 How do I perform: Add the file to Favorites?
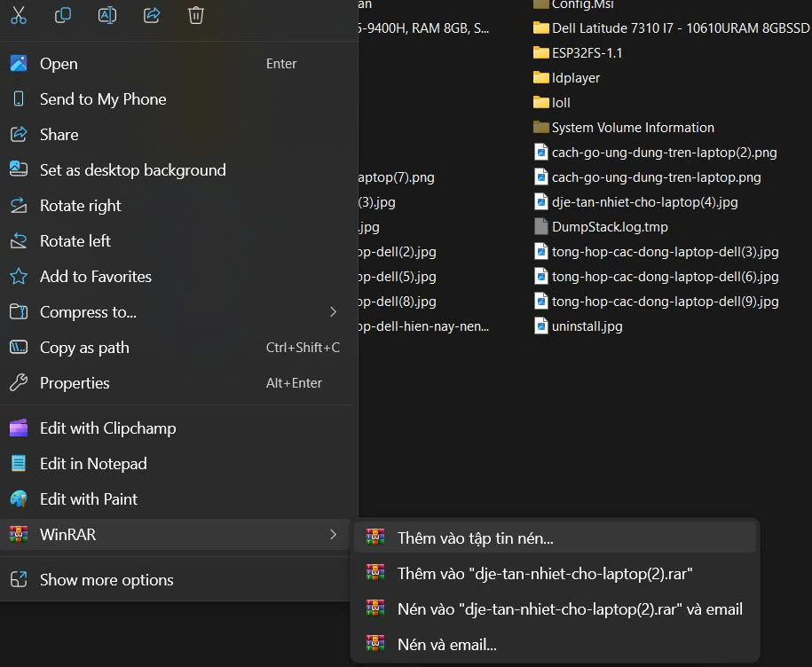(x=95, y=277)
